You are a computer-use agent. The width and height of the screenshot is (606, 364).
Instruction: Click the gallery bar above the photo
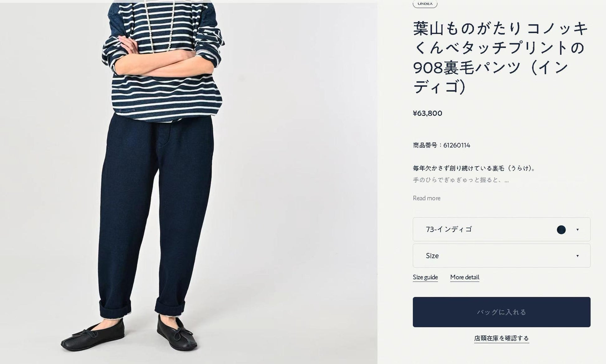[x=189, y=1]
